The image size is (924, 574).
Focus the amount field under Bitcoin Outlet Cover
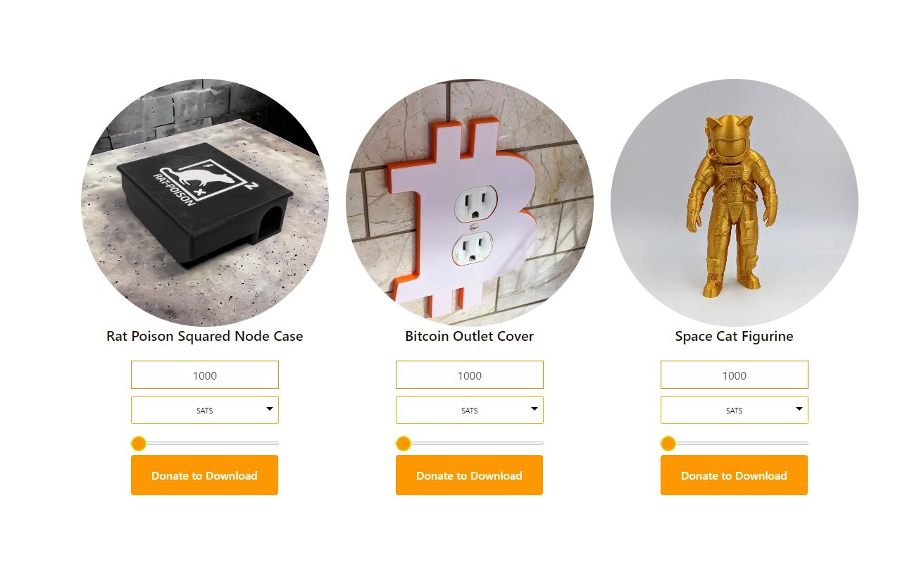470,375
